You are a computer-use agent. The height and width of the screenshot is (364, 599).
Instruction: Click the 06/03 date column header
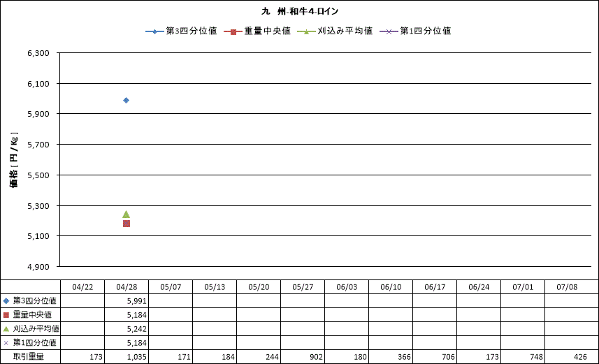click(x=347, y=287)
